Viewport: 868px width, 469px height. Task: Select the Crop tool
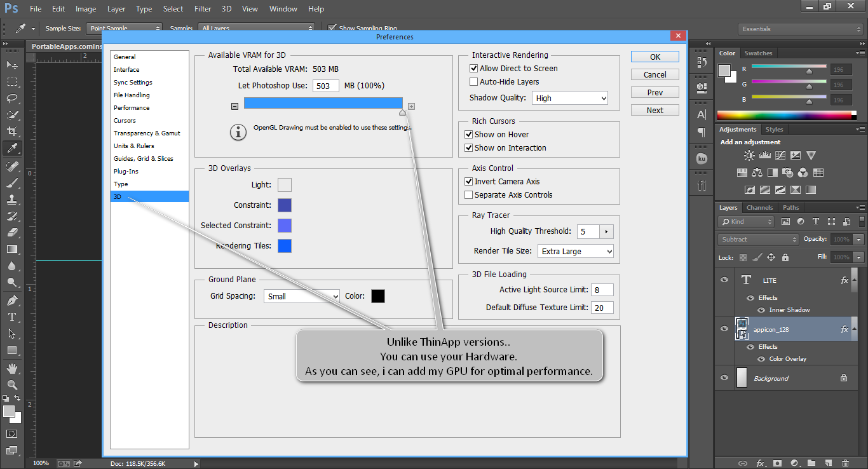[x=12, y=132]
